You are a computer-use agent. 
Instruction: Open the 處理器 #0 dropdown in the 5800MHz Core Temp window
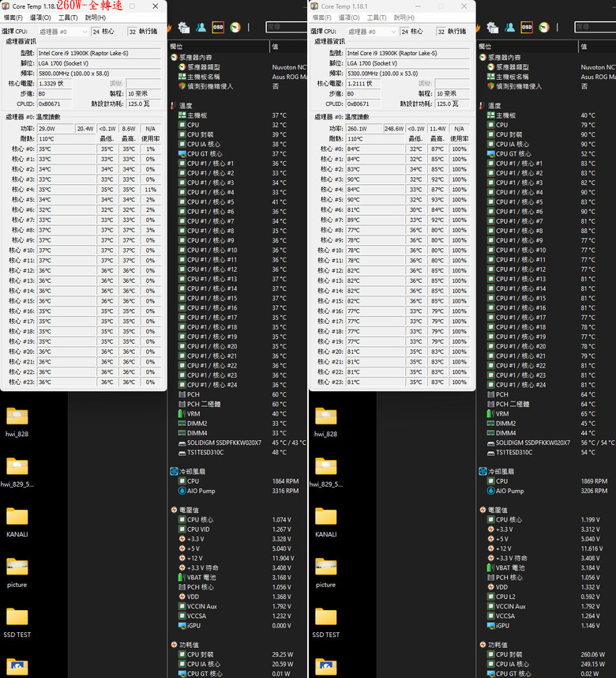coord(63,32)
